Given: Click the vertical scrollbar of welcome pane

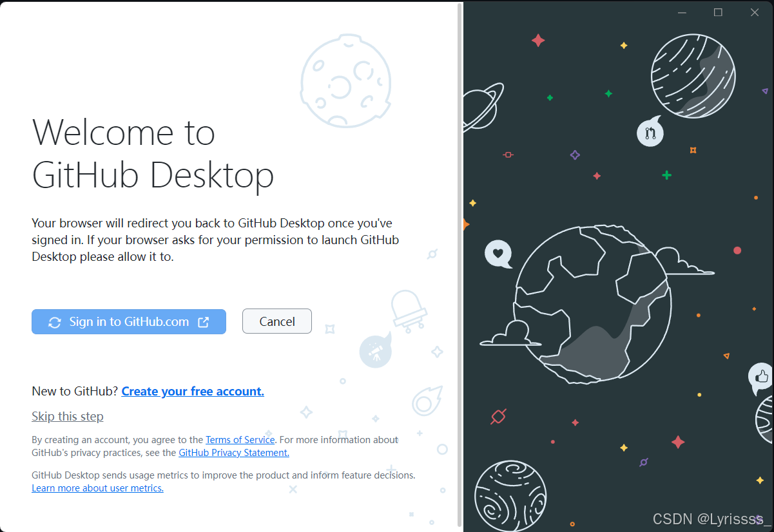Looking at the screenshot, I should pos(460,264).
